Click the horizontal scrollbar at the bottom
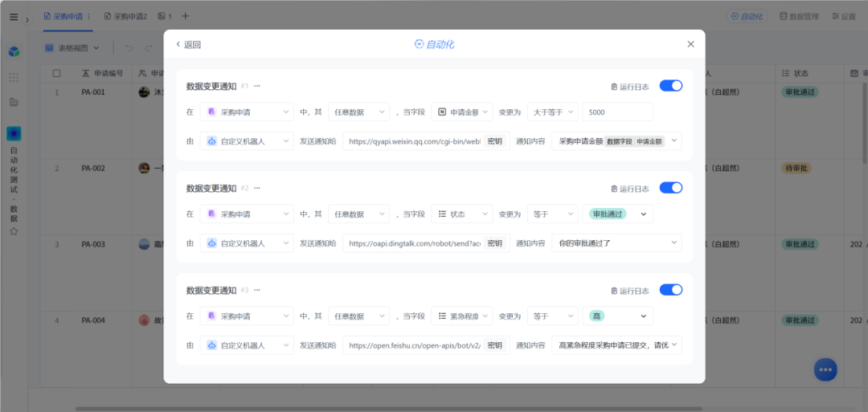 (387, 409)
